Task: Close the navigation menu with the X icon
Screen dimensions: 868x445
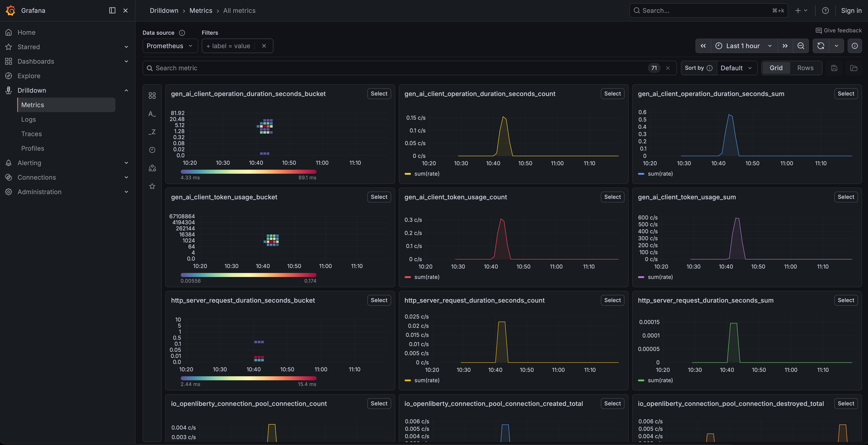Action: click(125, 10)
